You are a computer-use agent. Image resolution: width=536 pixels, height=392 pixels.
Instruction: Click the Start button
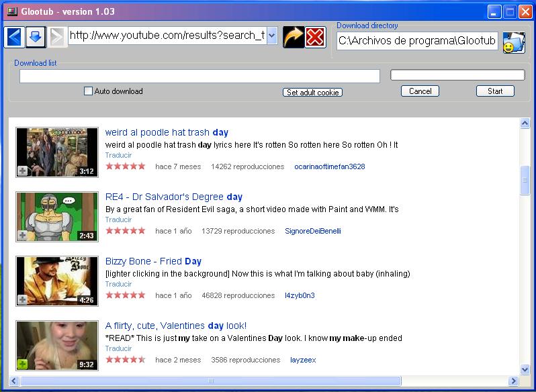pos(495,91)
